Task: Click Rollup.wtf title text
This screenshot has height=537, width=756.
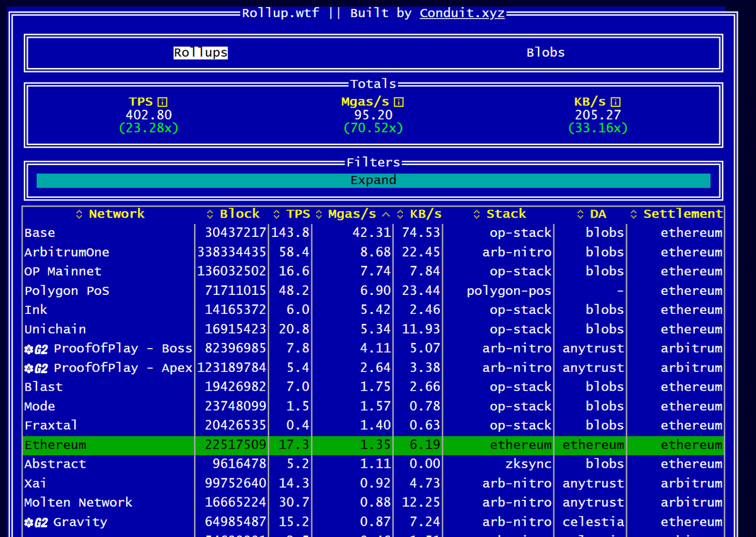Action: click(x=282, y=13)
